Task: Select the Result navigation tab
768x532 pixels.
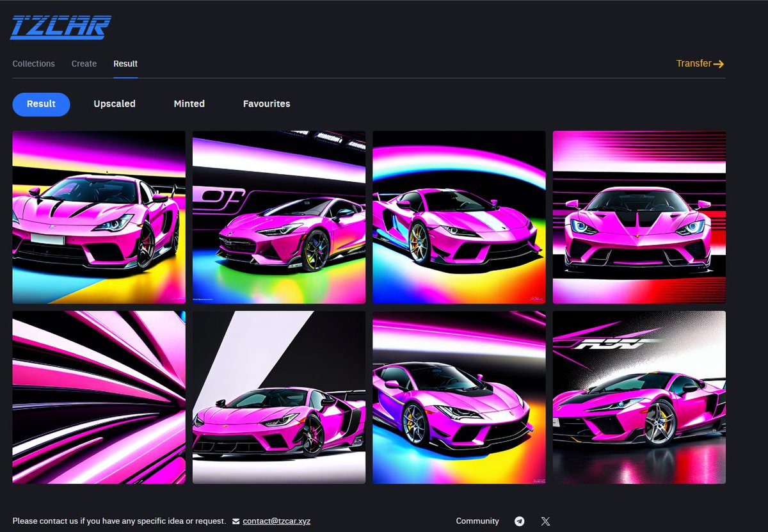Action: [x=125, y=63]
